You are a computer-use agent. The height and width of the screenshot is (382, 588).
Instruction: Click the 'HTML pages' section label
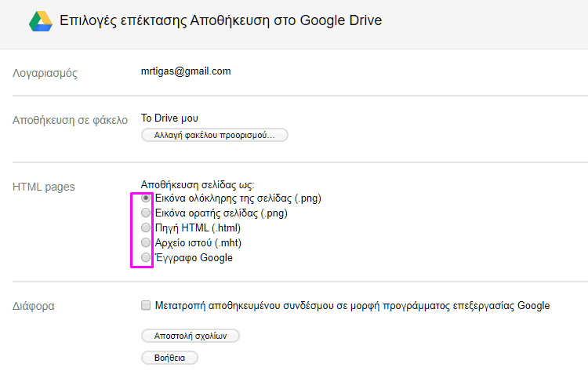[x=43, y=187]
